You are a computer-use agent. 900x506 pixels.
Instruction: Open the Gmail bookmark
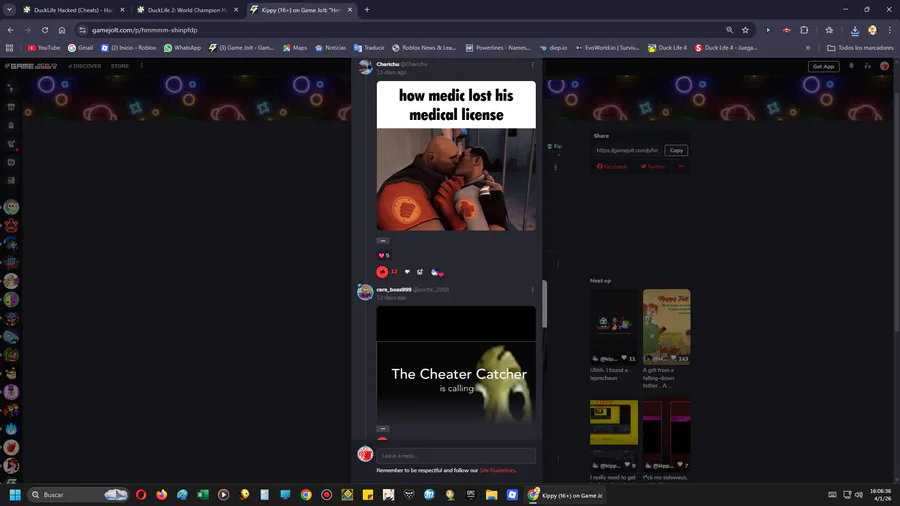coord(80,48)
